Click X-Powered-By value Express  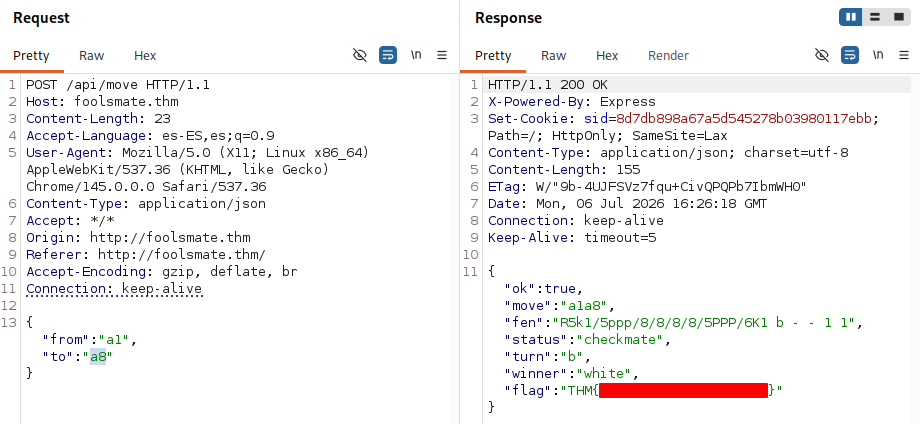(628, 102)
